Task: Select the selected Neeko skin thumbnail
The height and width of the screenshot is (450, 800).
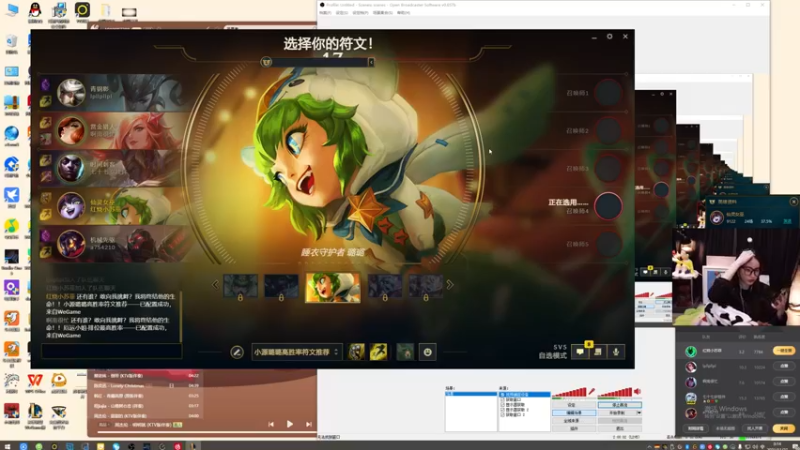Action: tap(333, 287)
